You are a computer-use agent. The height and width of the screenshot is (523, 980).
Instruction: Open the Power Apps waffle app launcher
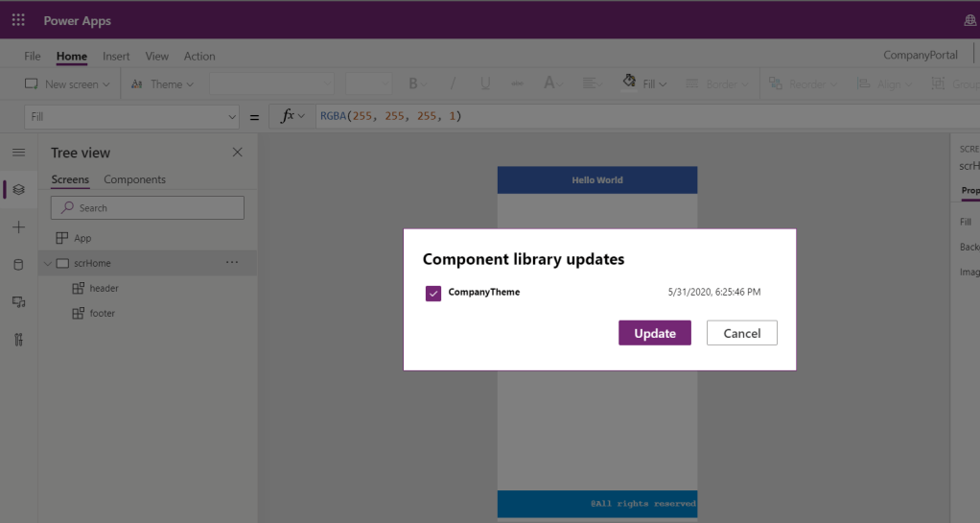18,20
